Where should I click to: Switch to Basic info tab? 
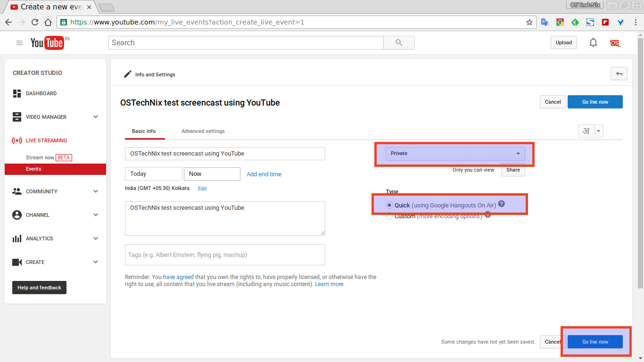[144, 131]
